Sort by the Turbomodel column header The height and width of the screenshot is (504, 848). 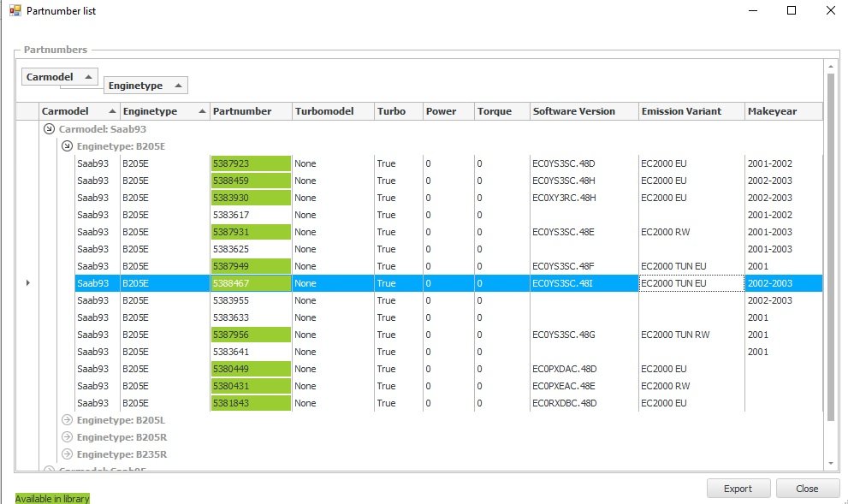click(x=333, y=111)
